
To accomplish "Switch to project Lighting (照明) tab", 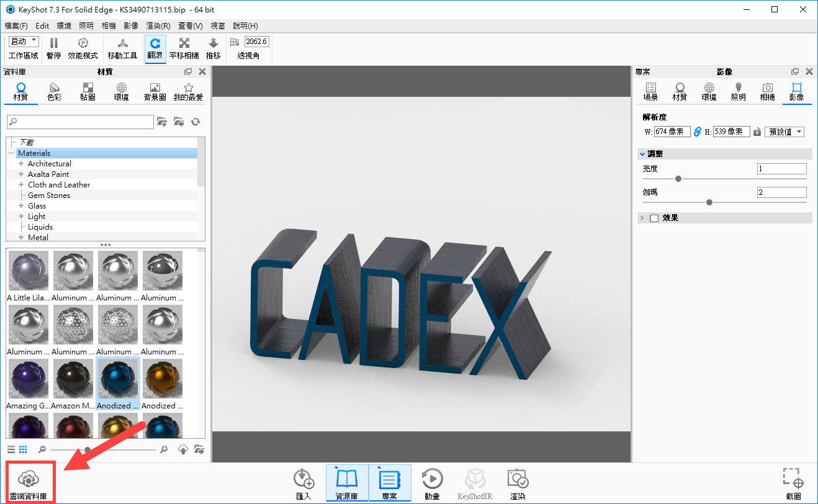I will 738,92.
